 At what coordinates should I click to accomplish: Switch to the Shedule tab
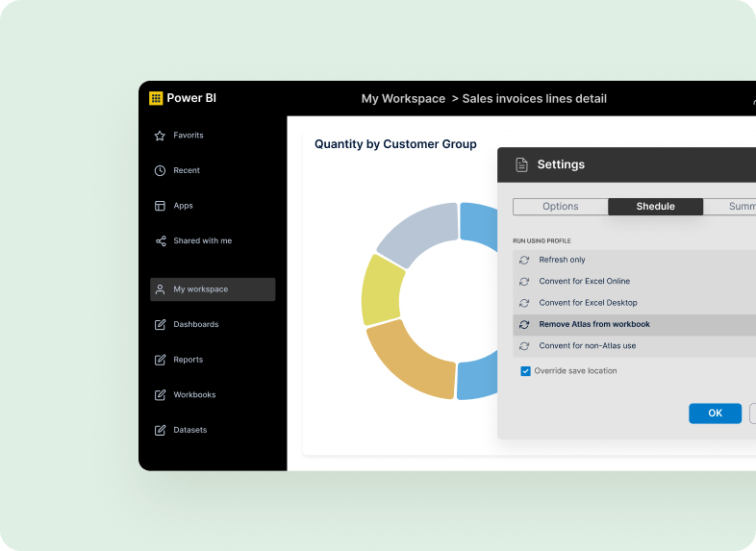655,207
